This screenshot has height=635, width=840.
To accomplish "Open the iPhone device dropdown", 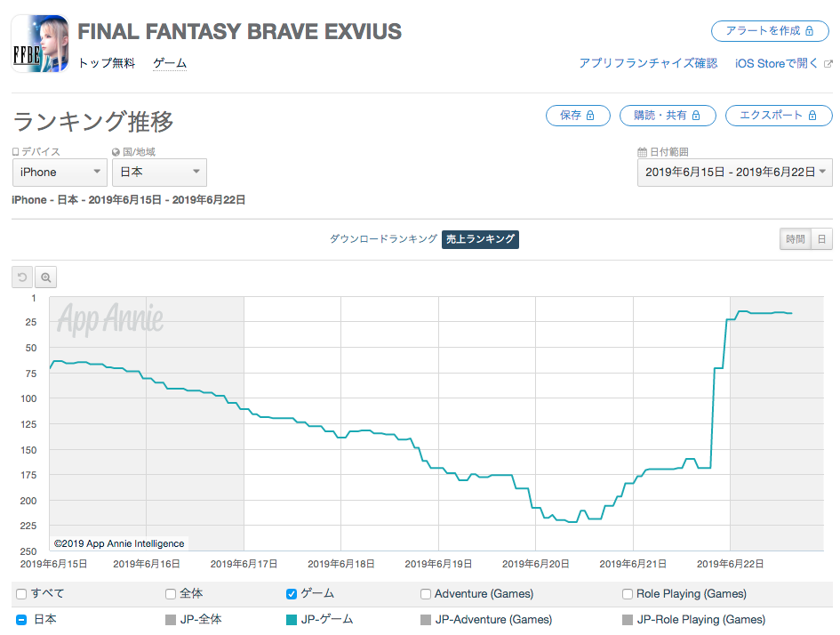I will tap(60, 173).
